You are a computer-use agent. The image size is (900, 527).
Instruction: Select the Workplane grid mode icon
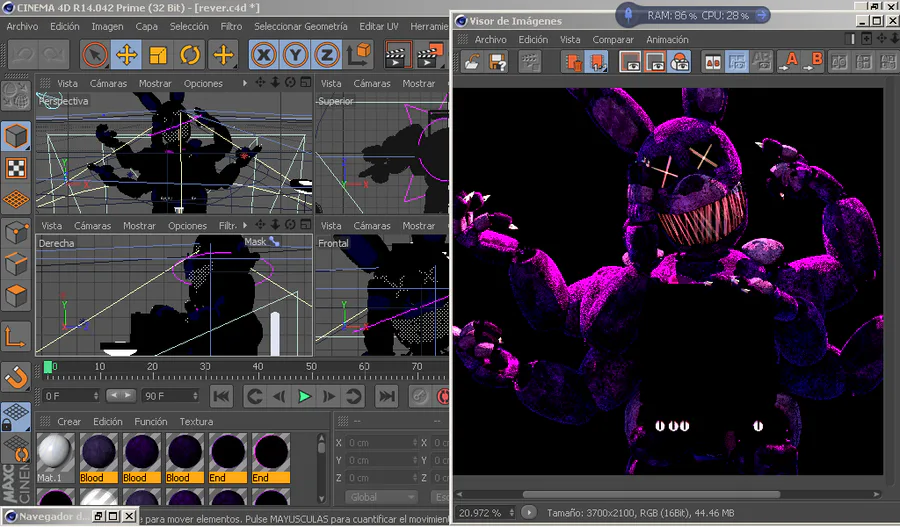coord(15,199)
